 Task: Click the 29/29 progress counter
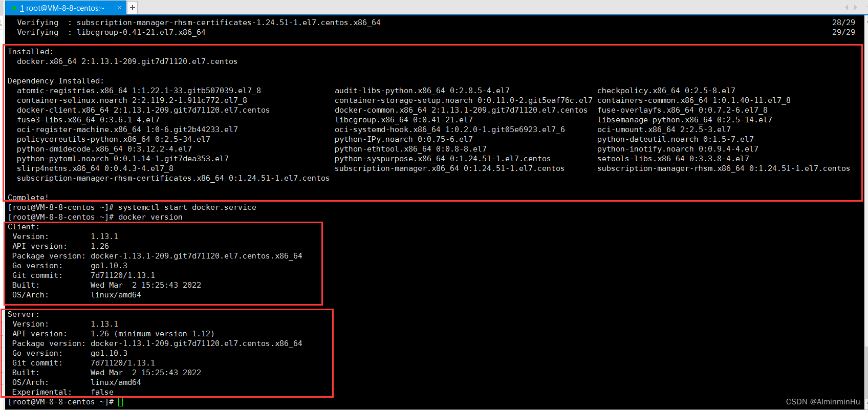tap(843, 32)
